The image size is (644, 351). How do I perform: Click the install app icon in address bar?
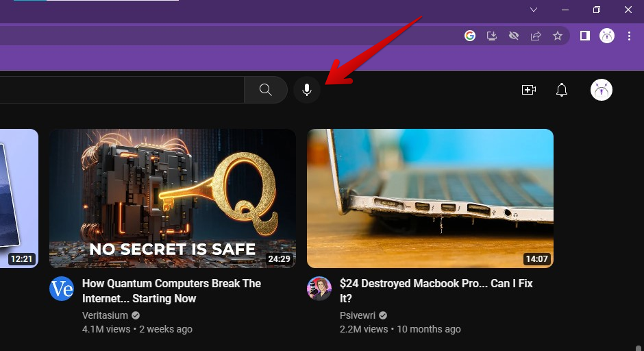point(491,36)
